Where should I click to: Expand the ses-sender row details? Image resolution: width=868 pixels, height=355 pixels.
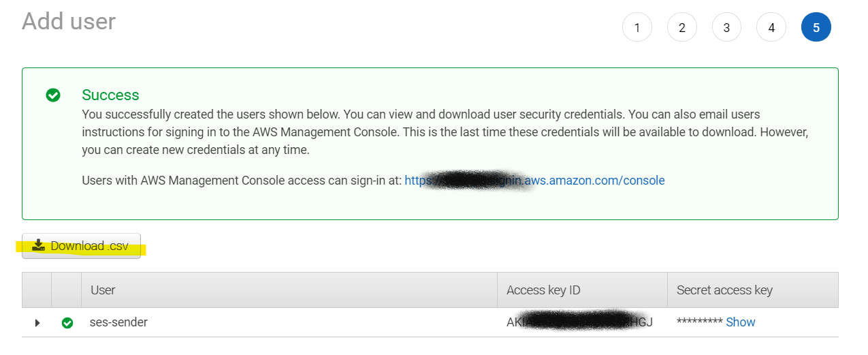pos(37,323)
